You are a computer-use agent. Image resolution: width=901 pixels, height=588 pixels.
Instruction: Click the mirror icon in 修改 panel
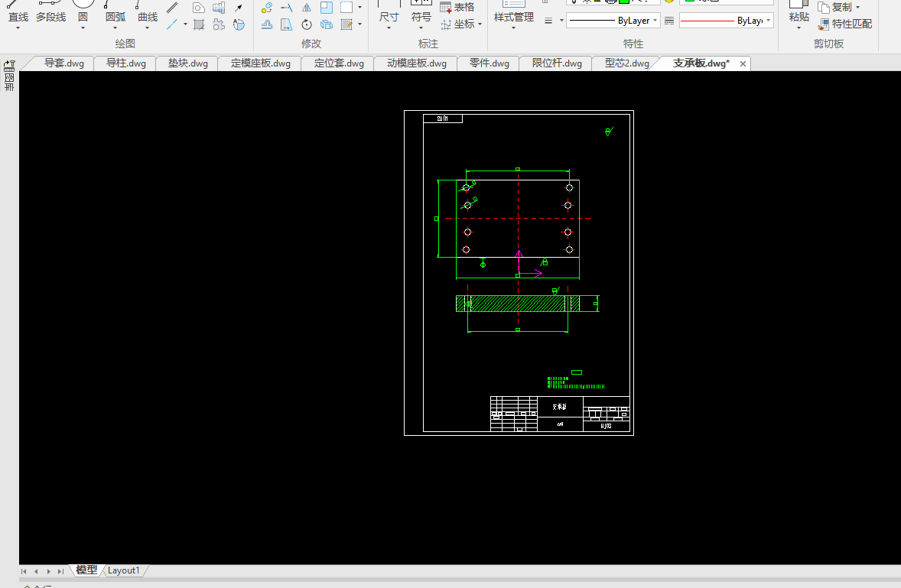pos(306,8)
